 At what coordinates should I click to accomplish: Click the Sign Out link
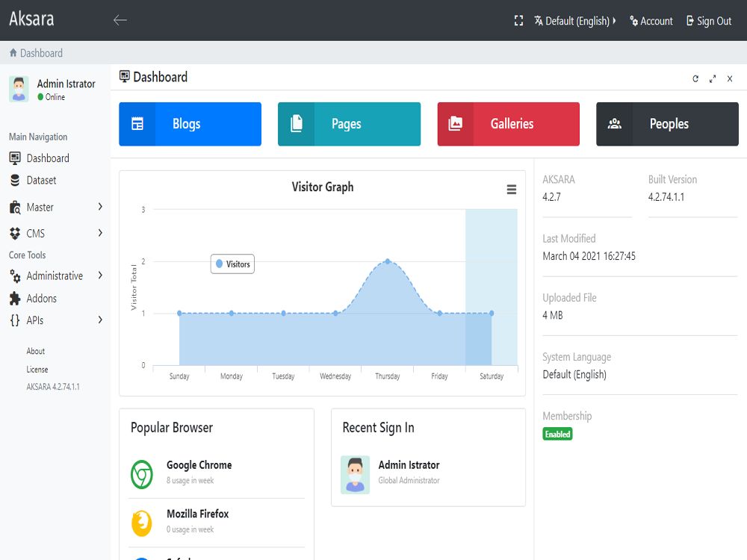[708, 21]
